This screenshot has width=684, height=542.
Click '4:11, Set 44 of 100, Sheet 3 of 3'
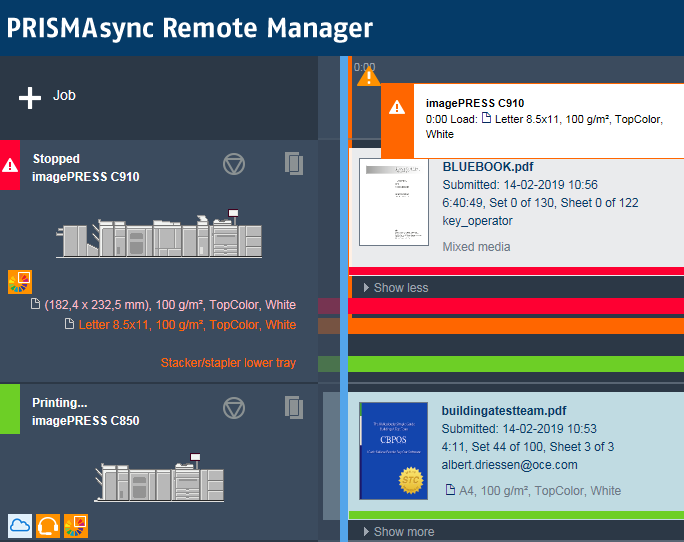[528, 447]
